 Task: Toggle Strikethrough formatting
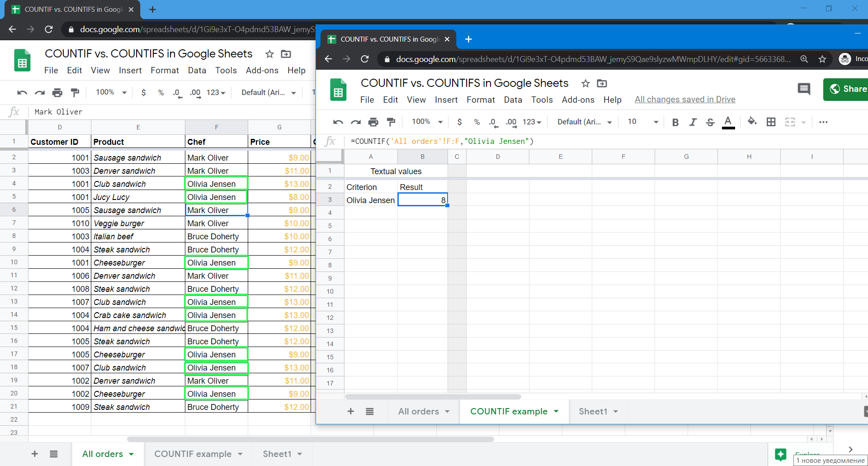(710, 122)
